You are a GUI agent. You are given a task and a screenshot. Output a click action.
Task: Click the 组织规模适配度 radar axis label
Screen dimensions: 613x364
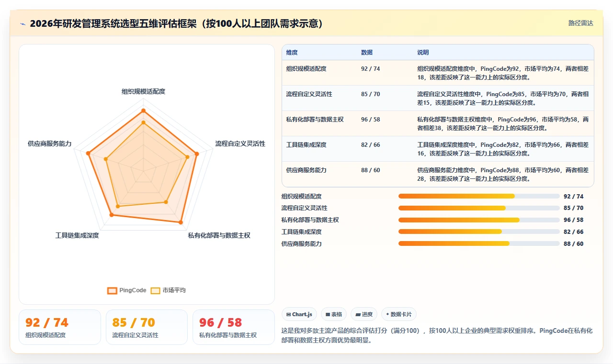tap(143, 91)
